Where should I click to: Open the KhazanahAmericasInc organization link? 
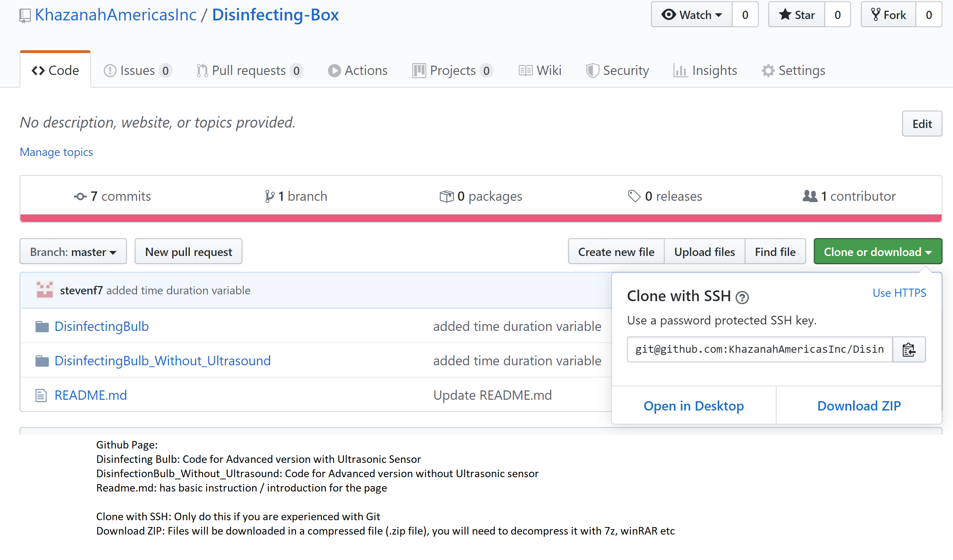(x=116, y=15)
